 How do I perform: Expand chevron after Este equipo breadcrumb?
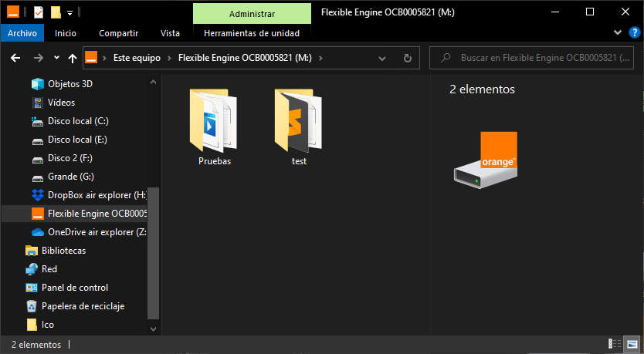169,58
